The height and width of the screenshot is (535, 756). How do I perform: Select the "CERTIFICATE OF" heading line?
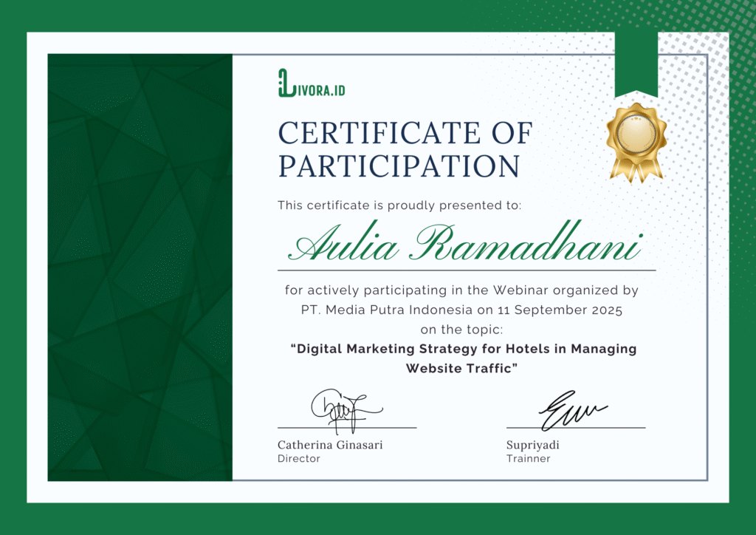coord(405,134)
